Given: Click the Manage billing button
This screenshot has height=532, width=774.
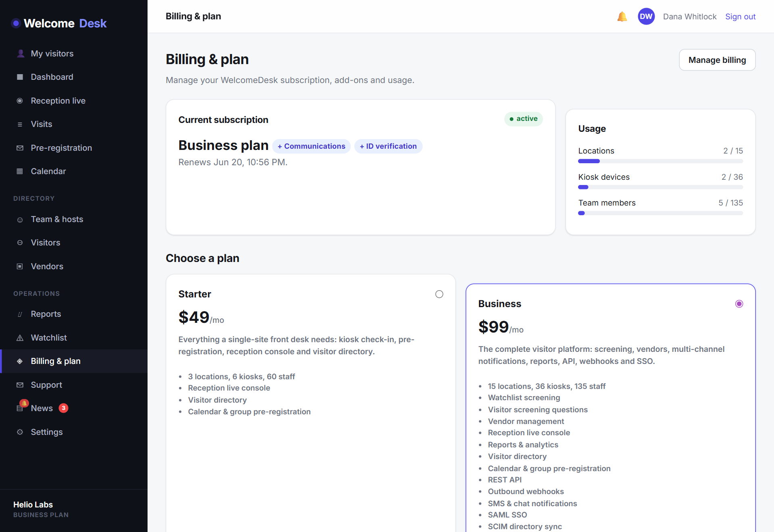Looking at the screenshot, I should pyautogui.click(x=717, y=60).
